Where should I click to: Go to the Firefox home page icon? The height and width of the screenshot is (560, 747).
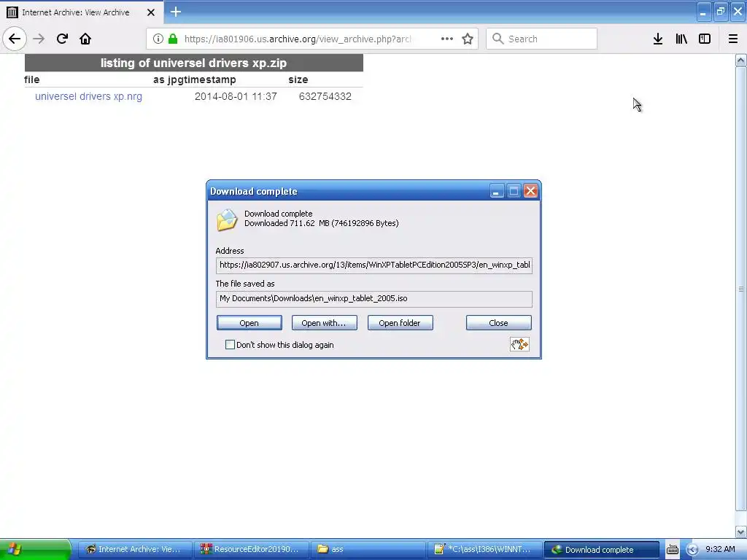click(x=85, y=39)
